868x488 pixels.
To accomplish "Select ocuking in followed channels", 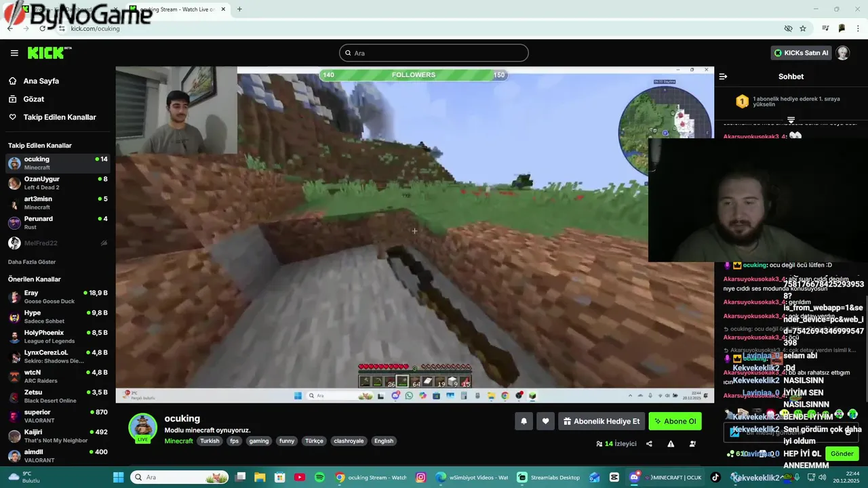I will tap(58, 163).
